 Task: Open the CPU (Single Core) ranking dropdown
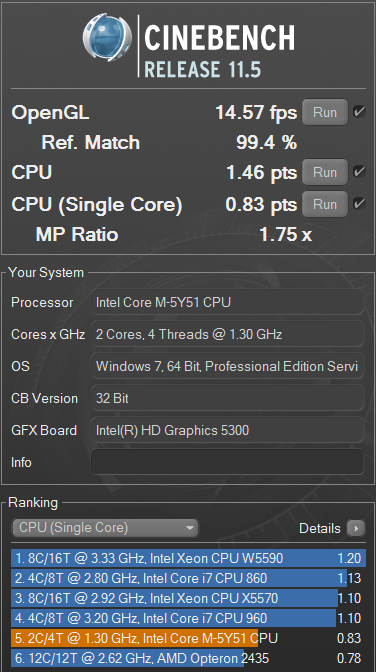(105, 528)
